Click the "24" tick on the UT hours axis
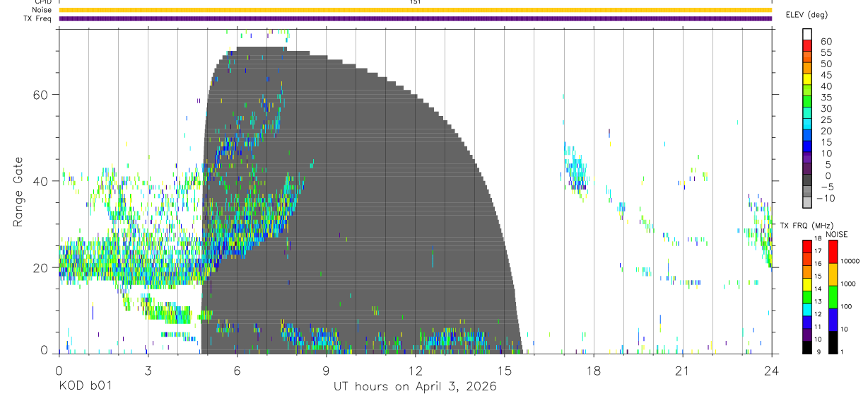This screenshot has height=401, width=868. click(772, 371)
